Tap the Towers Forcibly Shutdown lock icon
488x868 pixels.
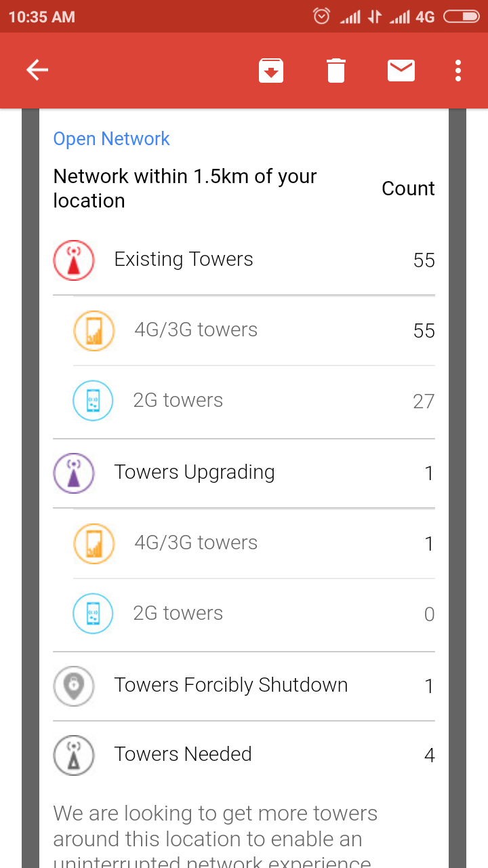coord(74,686)
